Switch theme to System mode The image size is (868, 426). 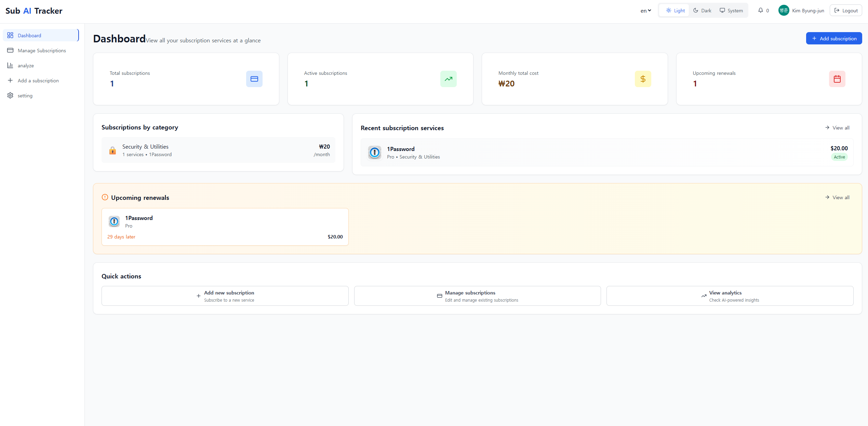pyautogui.click(x=731, y=10)
